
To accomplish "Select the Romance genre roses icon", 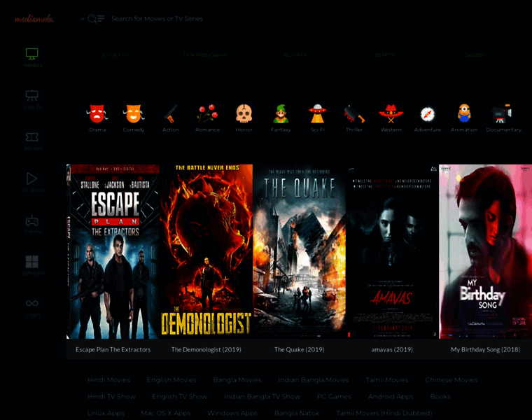I will [x=207, y=113].
